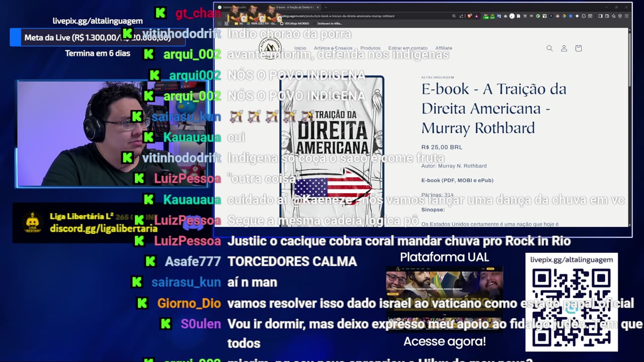Click the Liga Libertária robot logo
This screenshot has width=644, height=362.
pyautogui.click(x=33, y=223)
